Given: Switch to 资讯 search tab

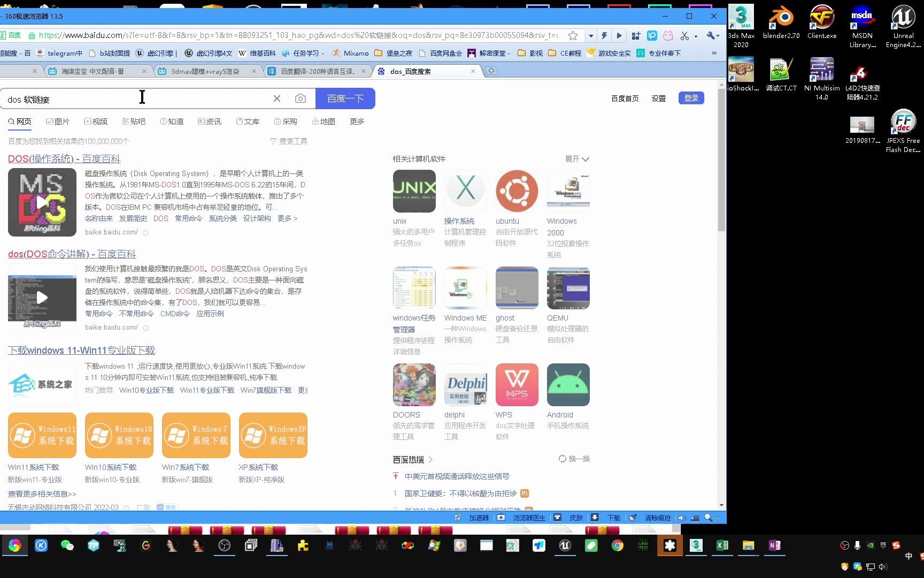Looking at the screenshot, I should pos(210,121).
